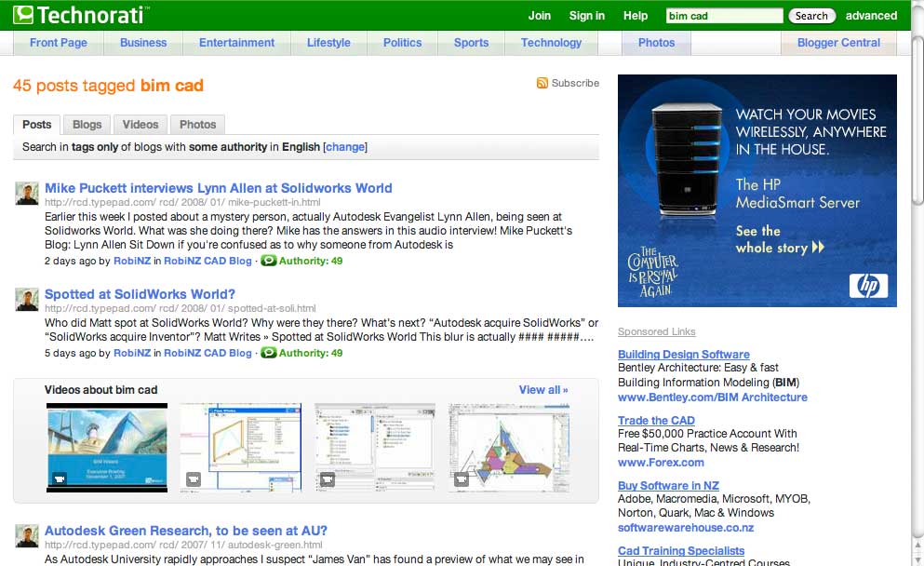Open fourth video thumbnail with the colored floor plan
This screenshot has height=566, width=924.
pyautogui.click(x=509, y=448)
